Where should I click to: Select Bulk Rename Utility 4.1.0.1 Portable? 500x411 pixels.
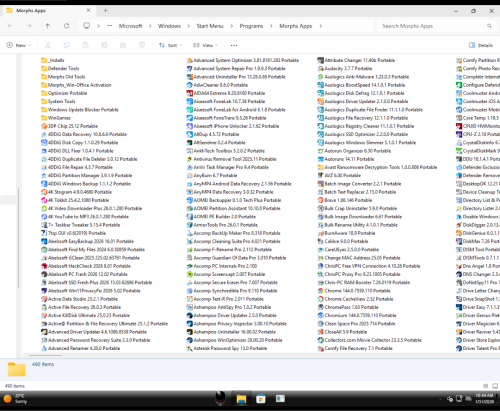[x=357, y=225]
